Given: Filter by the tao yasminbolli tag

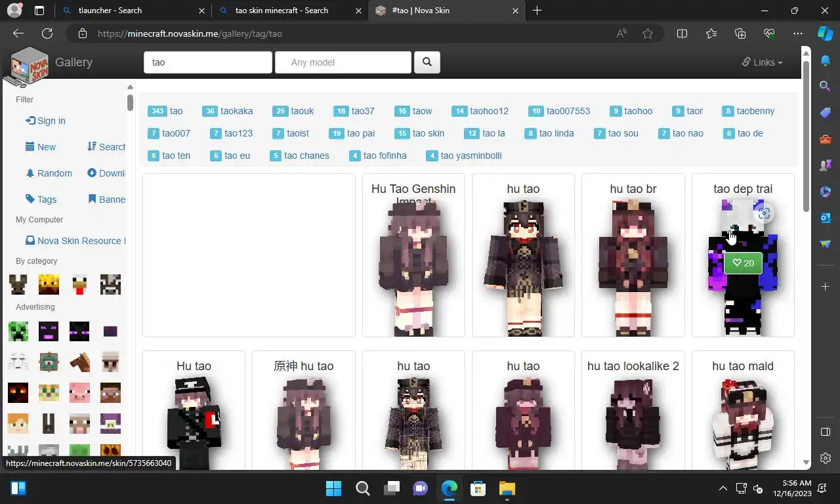Looking at the screenshot, I should 463,156.
